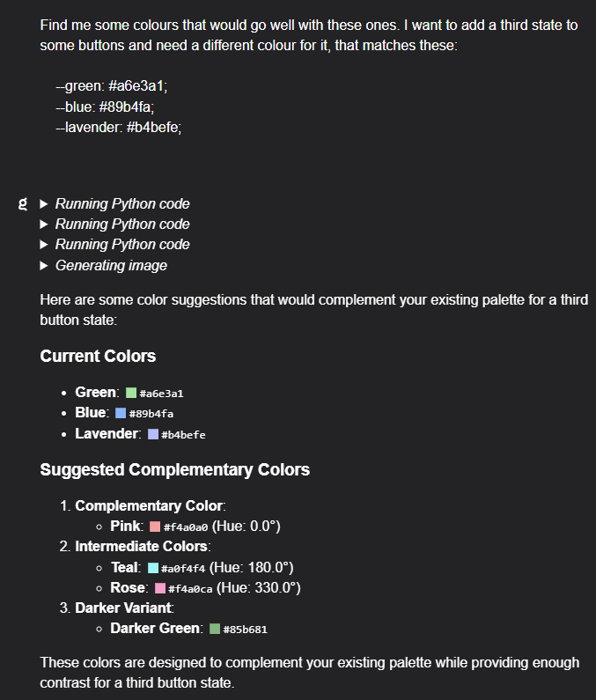
Task: Click the #f4a0ca rose hex code
Action: pos(190,589)
